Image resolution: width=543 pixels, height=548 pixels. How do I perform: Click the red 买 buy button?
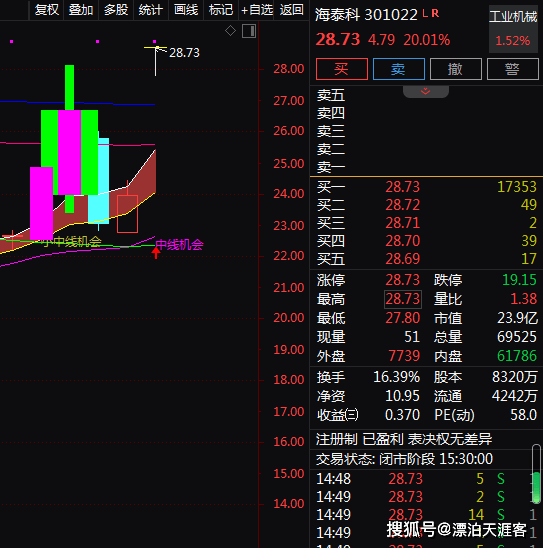click(x=342, y=69)
